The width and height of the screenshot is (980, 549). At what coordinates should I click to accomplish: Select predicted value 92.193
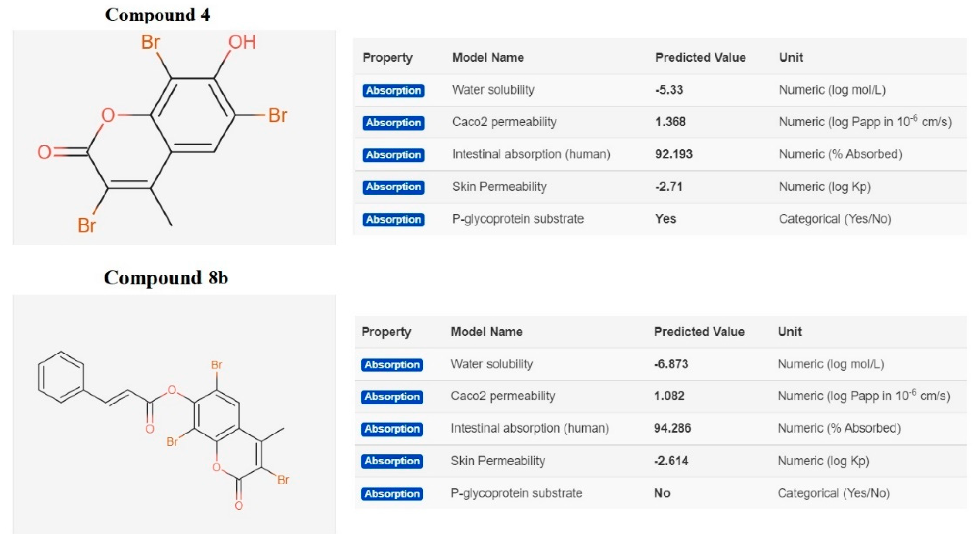pos(674,154)
